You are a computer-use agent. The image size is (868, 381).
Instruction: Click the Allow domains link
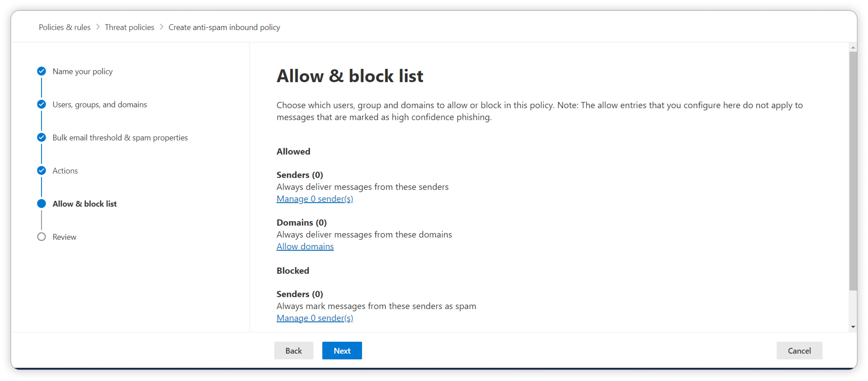305,247
